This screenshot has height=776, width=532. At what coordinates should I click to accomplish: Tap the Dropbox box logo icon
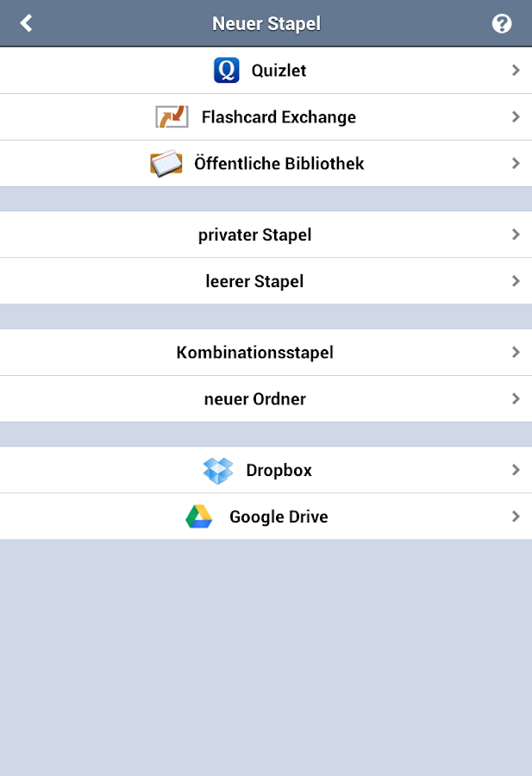218,470
